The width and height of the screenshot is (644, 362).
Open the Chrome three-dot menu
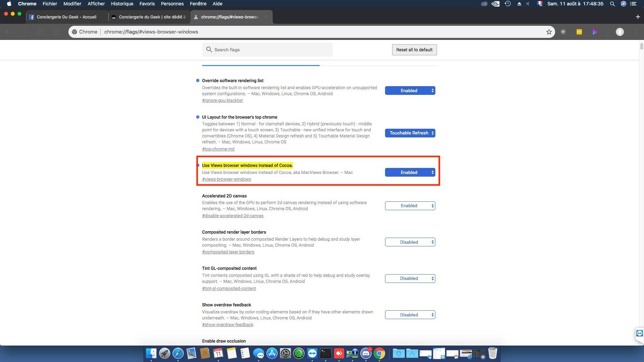[636, 32]
